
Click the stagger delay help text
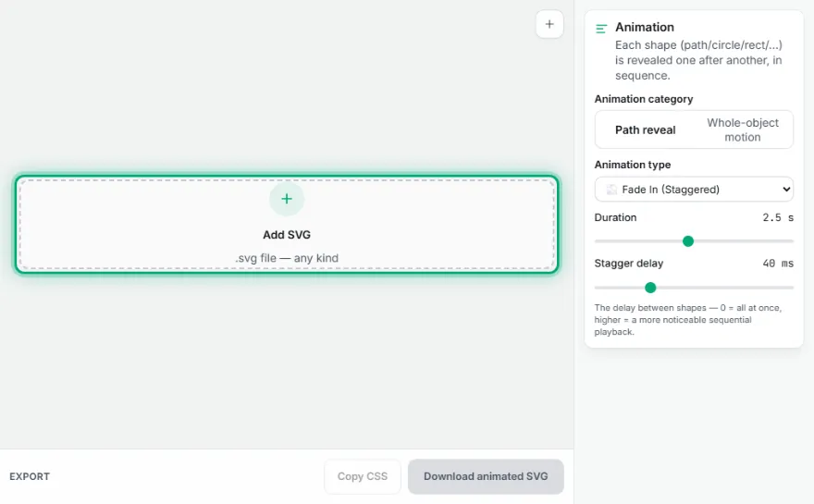pyautogui.click(x=688, y=320)
